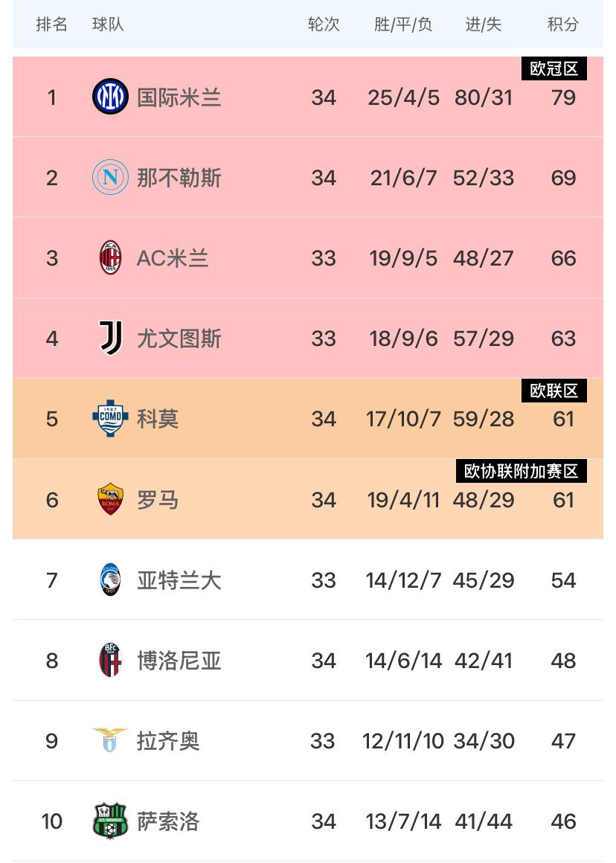
Task: Select 博洛尼亚 row points 48
Action: click(563, 661)
